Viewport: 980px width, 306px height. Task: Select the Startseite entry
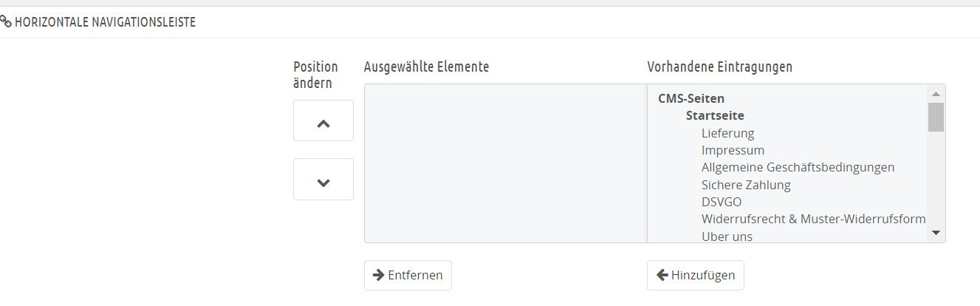(715, 116)
